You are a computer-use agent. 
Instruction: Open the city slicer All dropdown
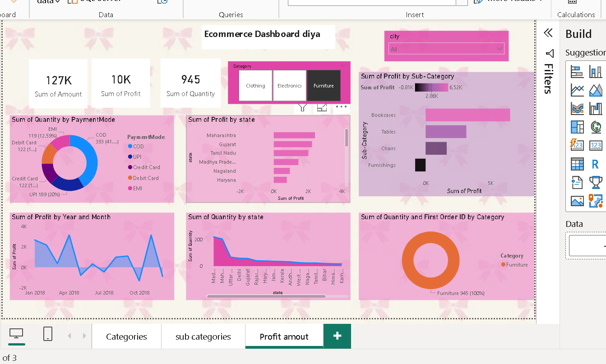coord(499,49)
